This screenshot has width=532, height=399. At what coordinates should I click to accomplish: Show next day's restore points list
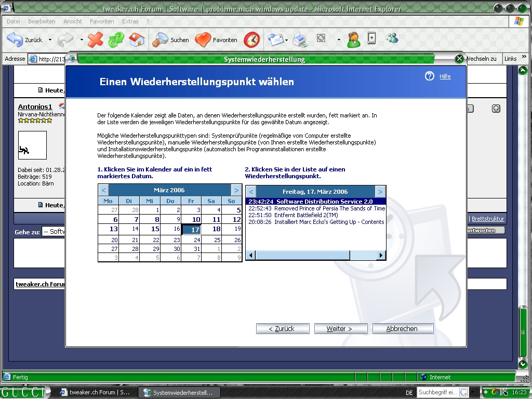click(380, 192)
